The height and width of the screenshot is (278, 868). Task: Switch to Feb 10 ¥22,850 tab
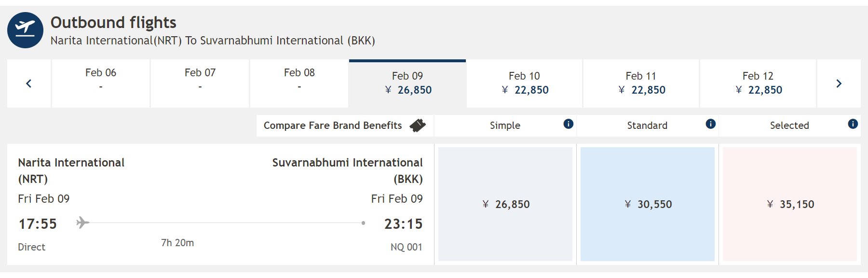point(525,83)
